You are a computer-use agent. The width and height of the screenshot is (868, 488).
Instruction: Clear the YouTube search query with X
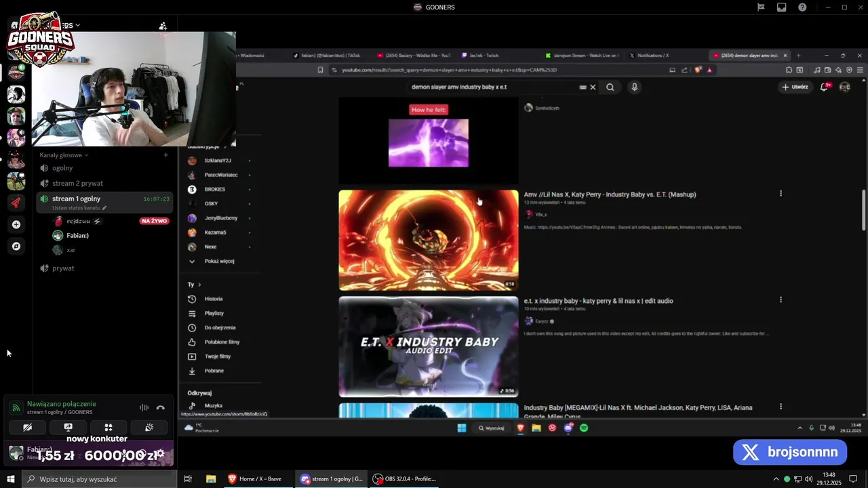pos(593,87)
